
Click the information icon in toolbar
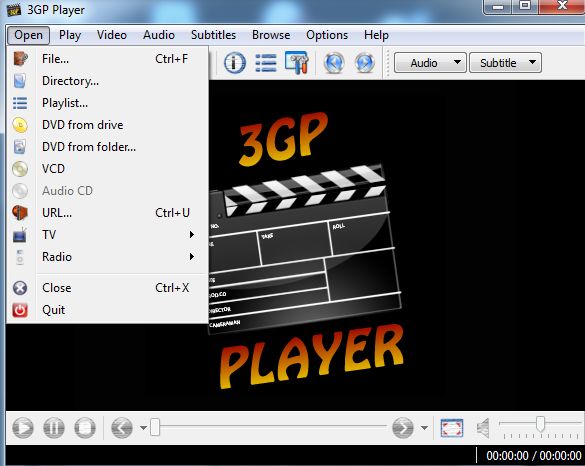pyautogui.click(x=235, y=62)
